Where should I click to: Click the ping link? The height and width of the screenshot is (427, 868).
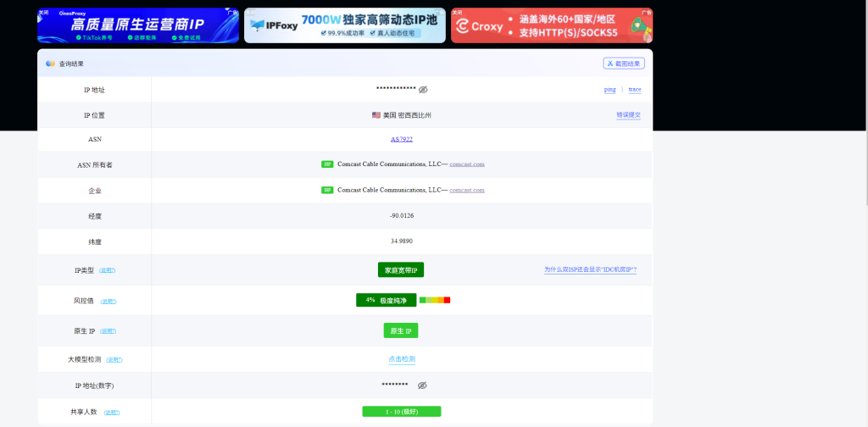click(x=609, y=89)
